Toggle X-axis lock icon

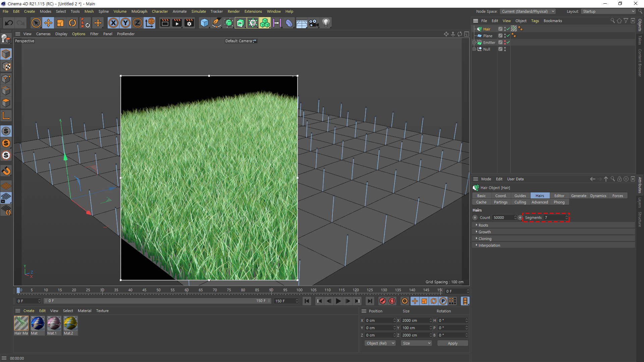113,23
